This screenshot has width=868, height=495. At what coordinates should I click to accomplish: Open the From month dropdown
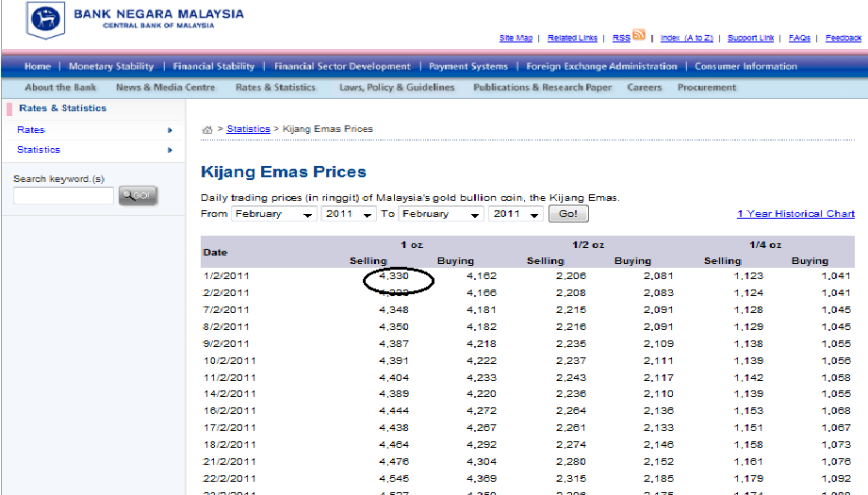click(273, 214)
